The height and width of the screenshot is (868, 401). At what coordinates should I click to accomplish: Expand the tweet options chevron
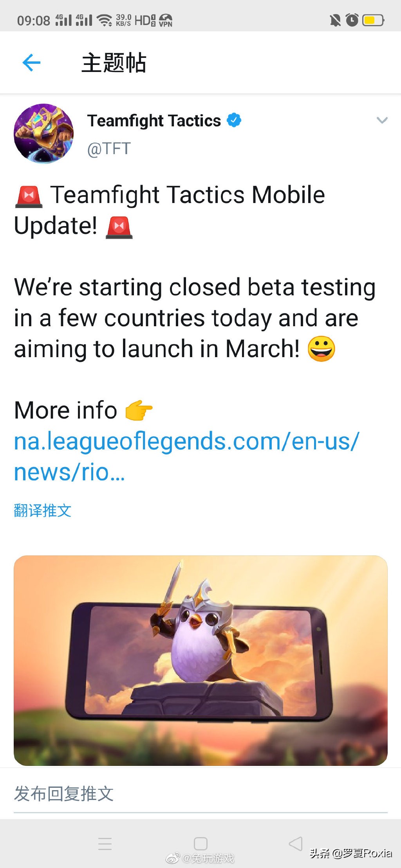(382, 120)
